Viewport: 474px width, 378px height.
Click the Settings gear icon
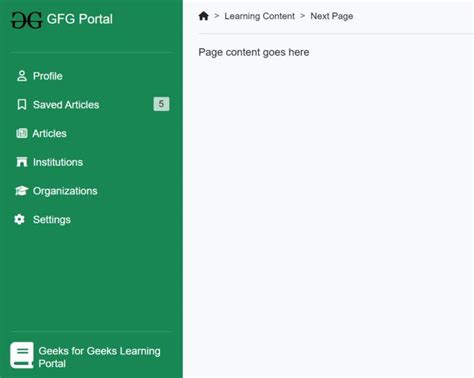coord(19,219)
